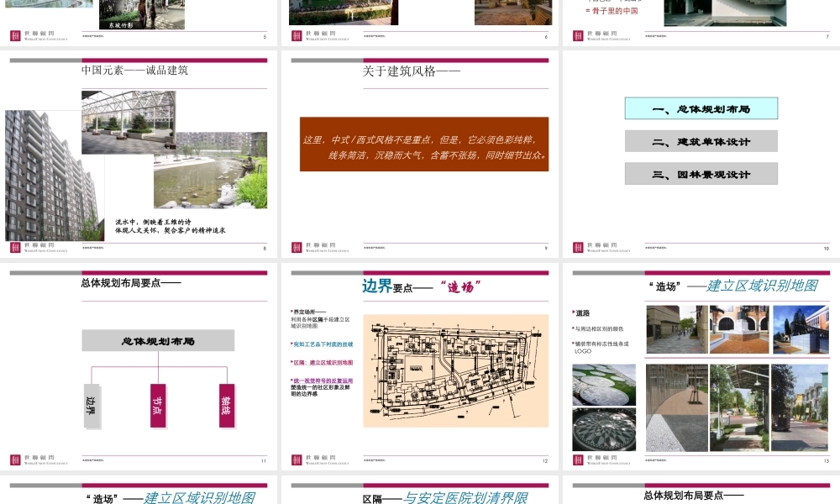Click the bullet 区隔：建立区域识别地图

pos(322,363)
